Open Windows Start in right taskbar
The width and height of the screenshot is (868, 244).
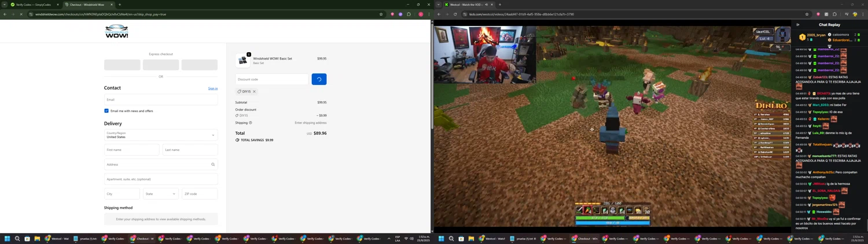tap(441, 239)
